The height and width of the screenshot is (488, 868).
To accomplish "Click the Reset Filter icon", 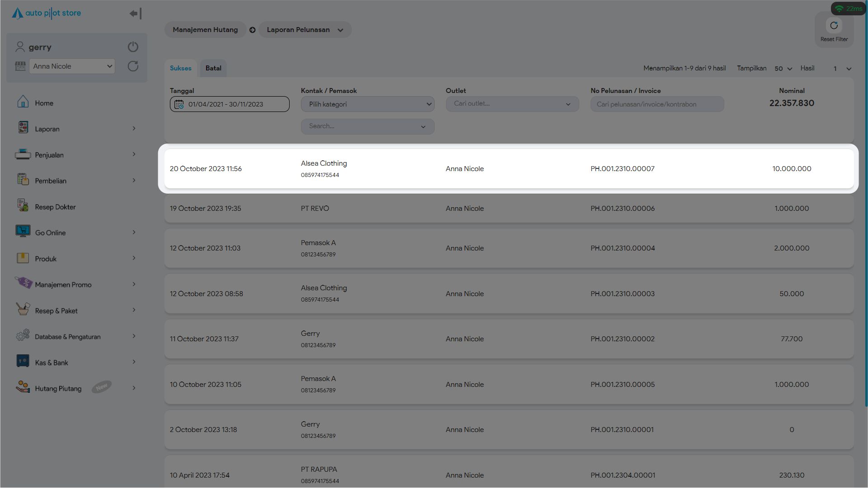I will pyautogui.click(x=834, y=26).
